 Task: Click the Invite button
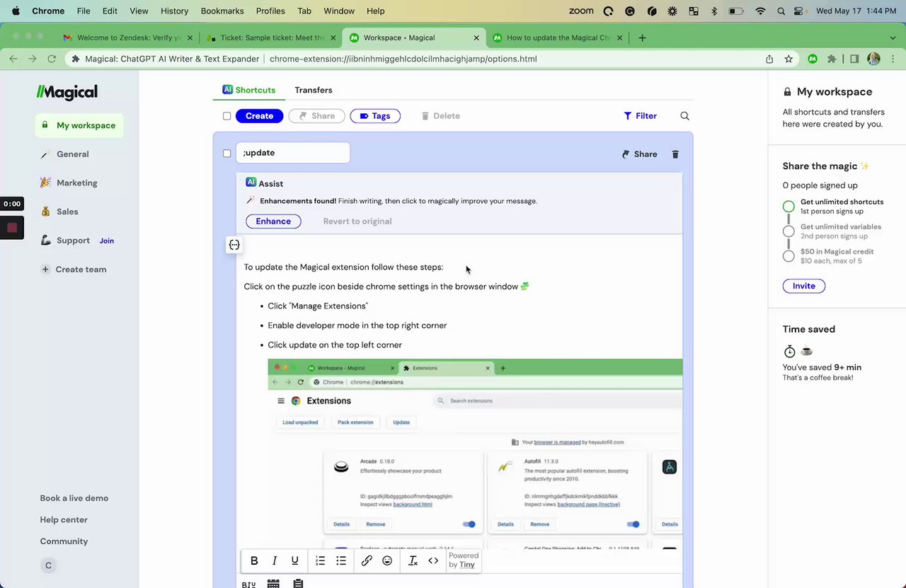click(804, 286)
